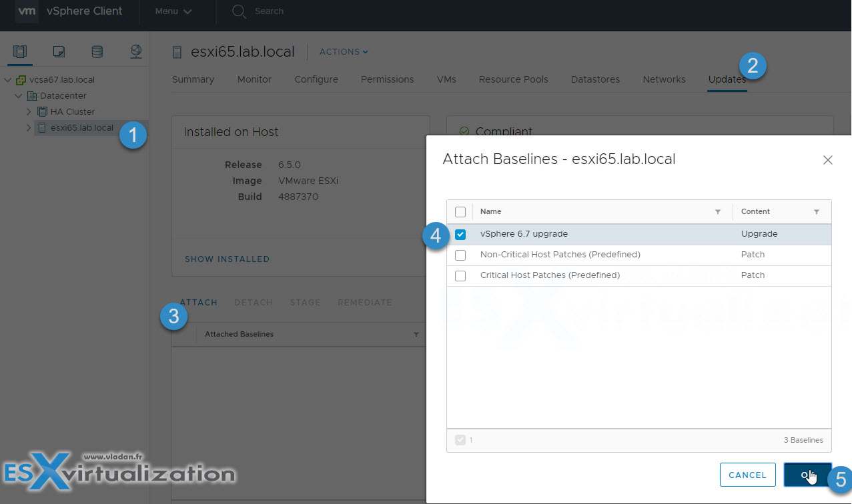Filter the Content column in dialog
This screenshot has width=852, height=504.
817,212
